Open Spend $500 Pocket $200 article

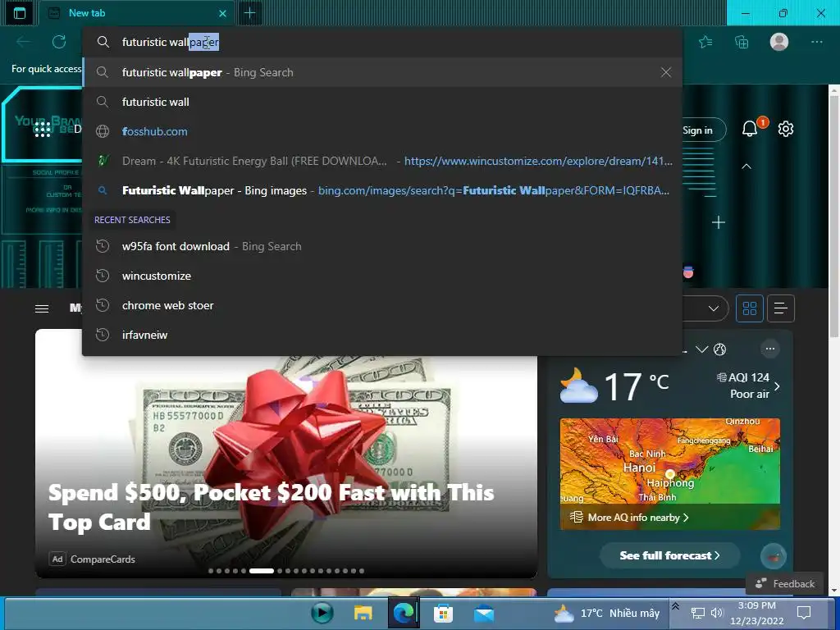[271, 507]
